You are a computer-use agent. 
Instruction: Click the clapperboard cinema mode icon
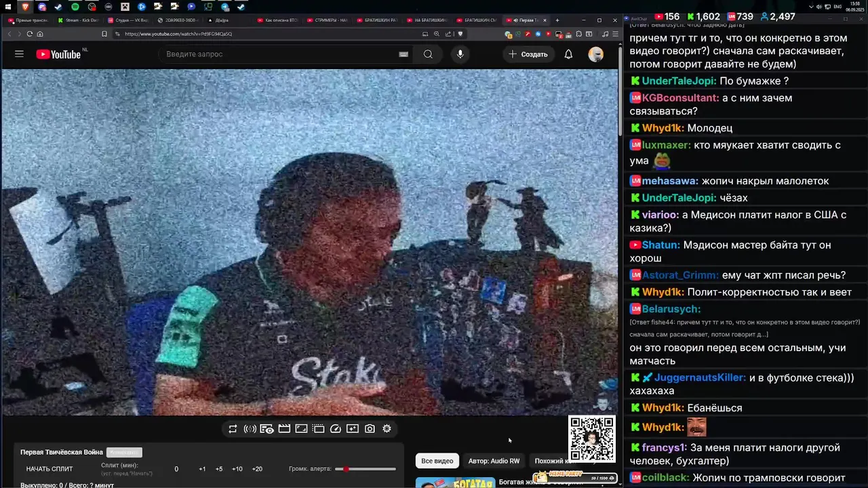[284, 429]
